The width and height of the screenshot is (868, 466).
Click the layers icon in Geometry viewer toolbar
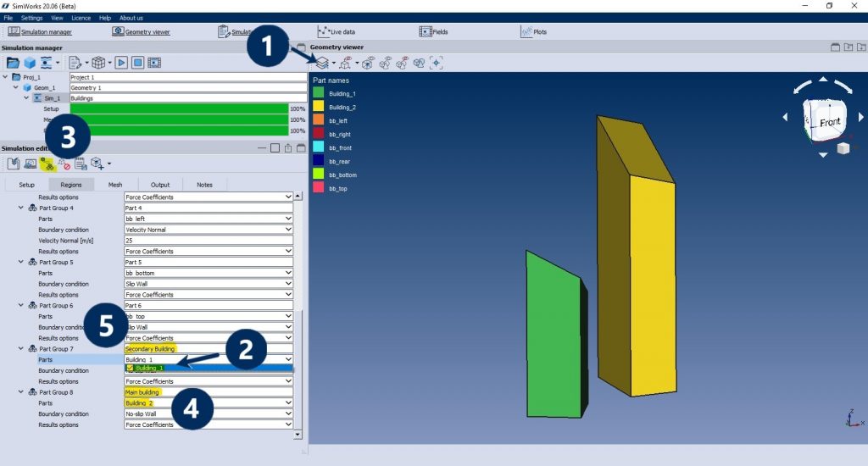(x=322, y=63)
